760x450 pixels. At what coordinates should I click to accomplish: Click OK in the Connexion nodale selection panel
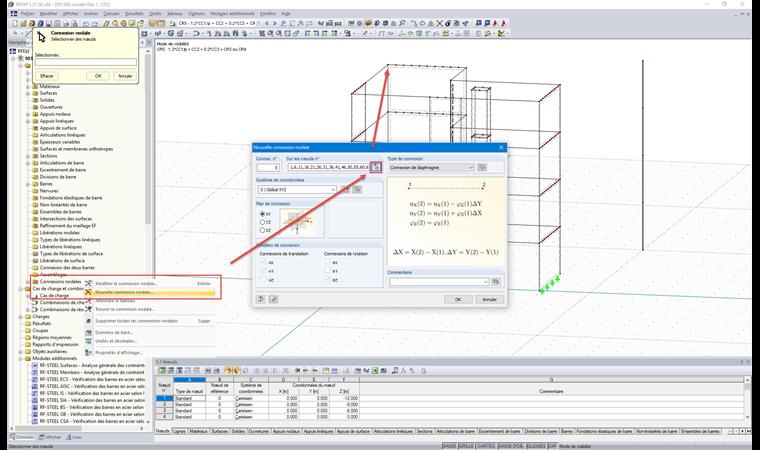[98, 76]
